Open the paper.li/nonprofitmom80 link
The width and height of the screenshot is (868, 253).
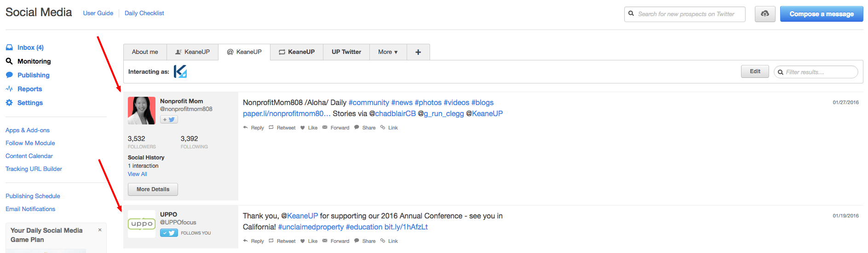[x=287, y=113]
